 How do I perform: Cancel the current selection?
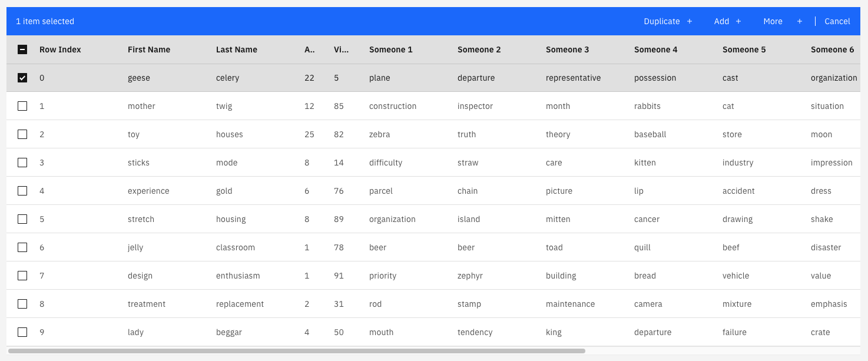837,21
